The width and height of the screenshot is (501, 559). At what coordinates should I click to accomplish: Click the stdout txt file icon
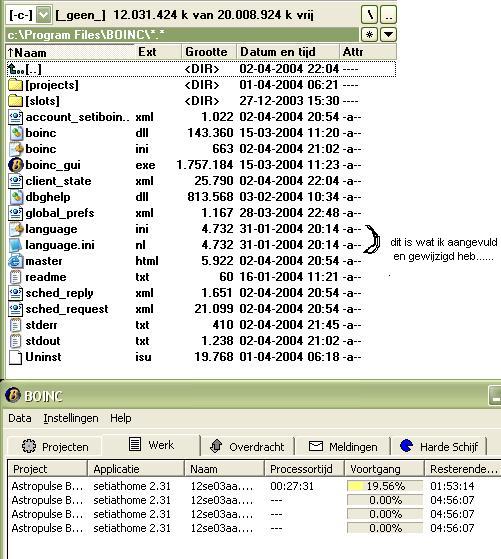pos(15,341)
